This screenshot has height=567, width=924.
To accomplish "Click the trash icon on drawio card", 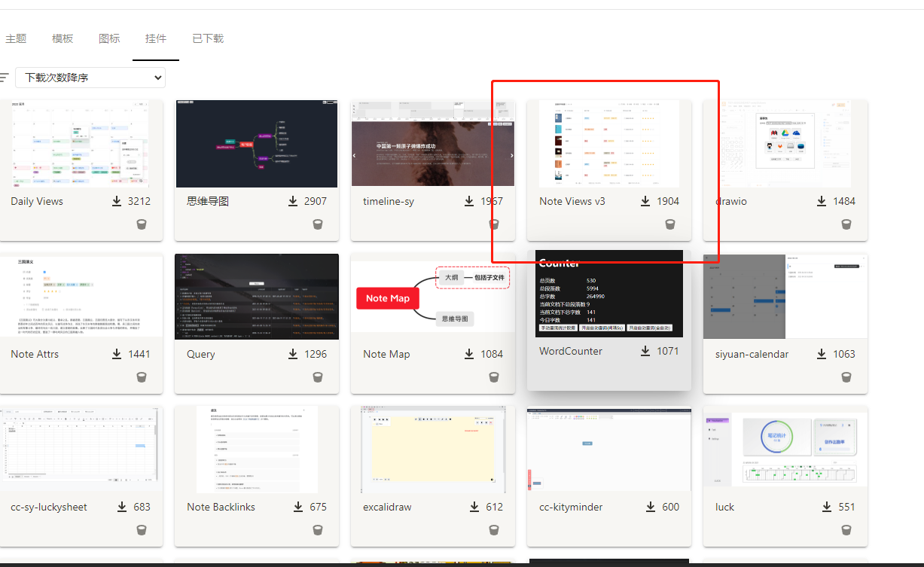I will [846, 224].
